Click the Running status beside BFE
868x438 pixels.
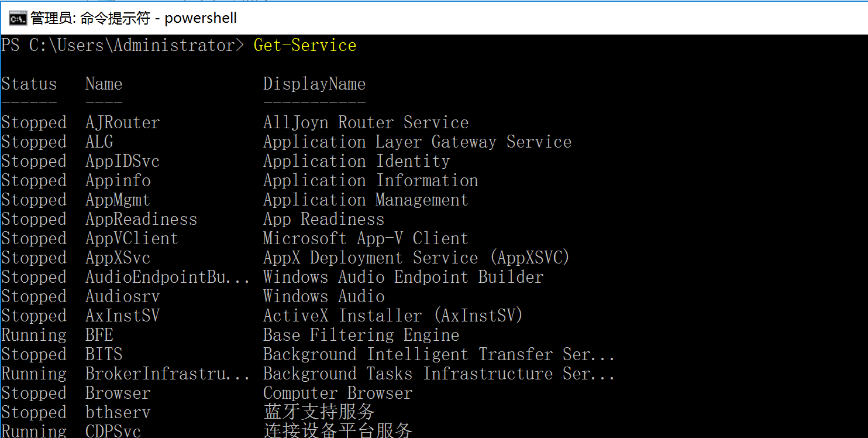pyautogui.click(x=34, y=336)
